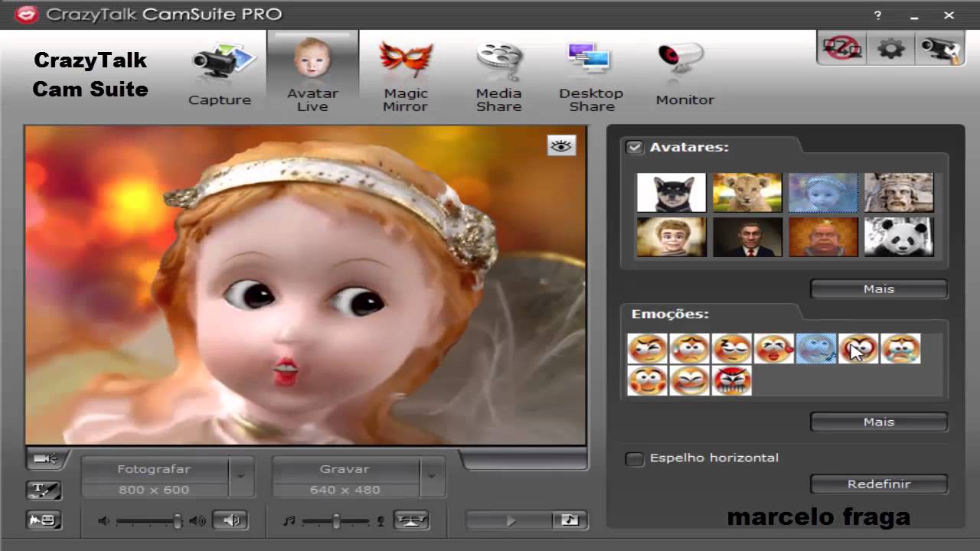Choose the stone statue avatar
The height and width of the screenshot is (551, 980).
(899, 192)
